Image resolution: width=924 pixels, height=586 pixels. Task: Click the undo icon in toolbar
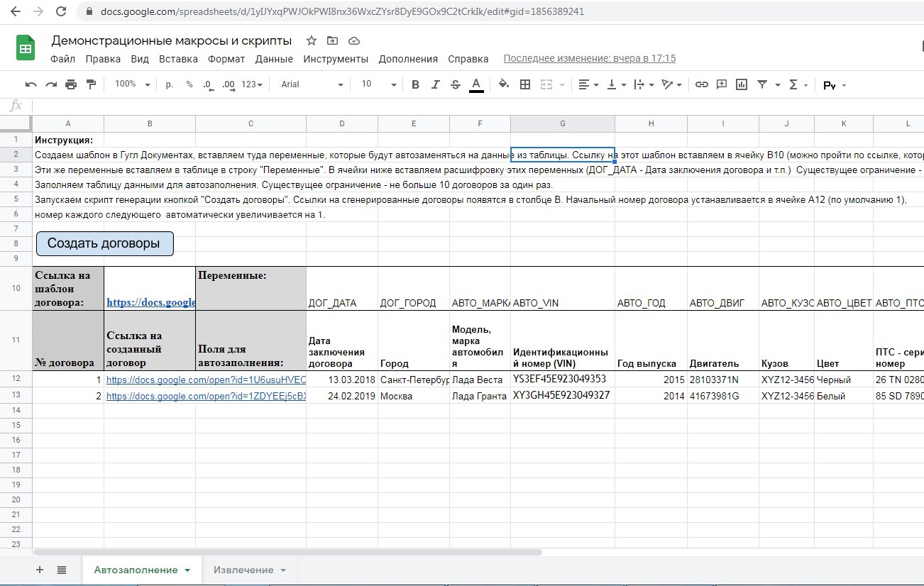pyautogui.click(x=31, y=84)
